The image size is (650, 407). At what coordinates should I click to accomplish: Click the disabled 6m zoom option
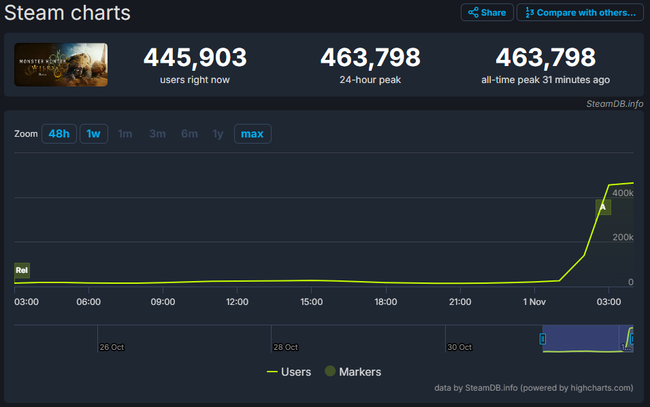point(189,134)
